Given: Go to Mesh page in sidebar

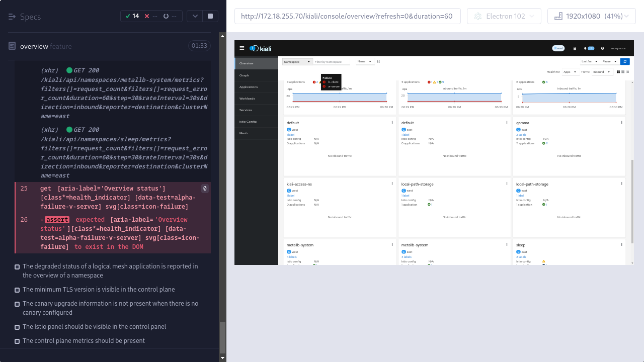Looking at the screenshot, I should (257, 133).
